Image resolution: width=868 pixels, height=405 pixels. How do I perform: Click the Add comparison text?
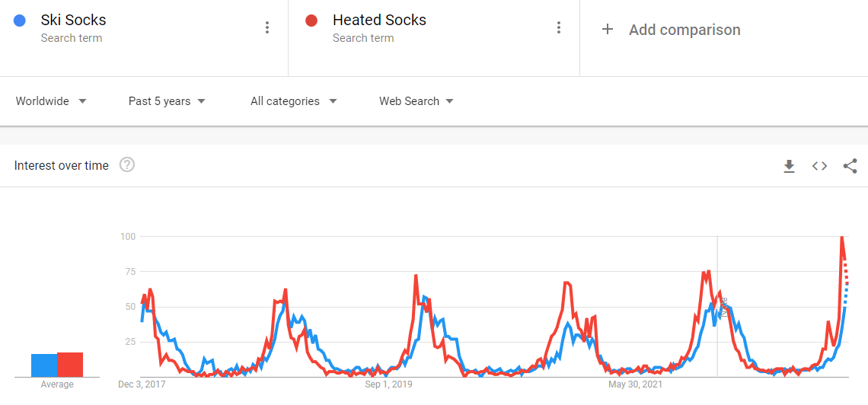pos(684,30)
